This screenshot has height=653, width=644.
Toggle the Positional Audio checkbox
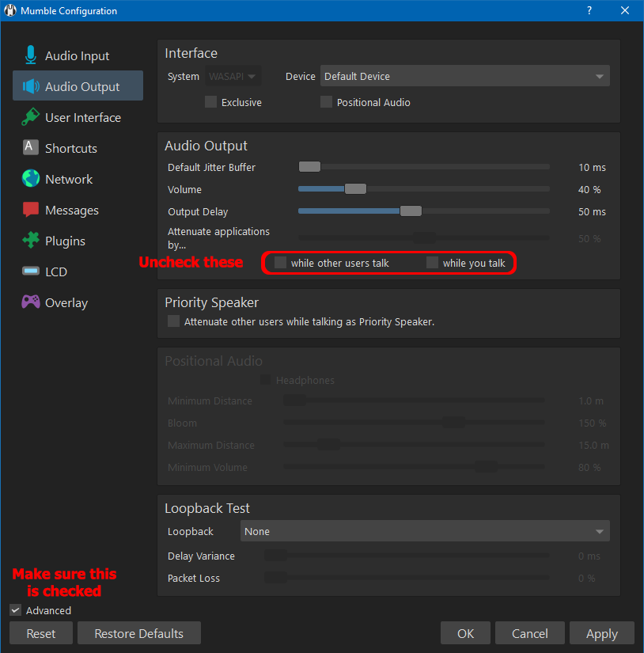326,102
